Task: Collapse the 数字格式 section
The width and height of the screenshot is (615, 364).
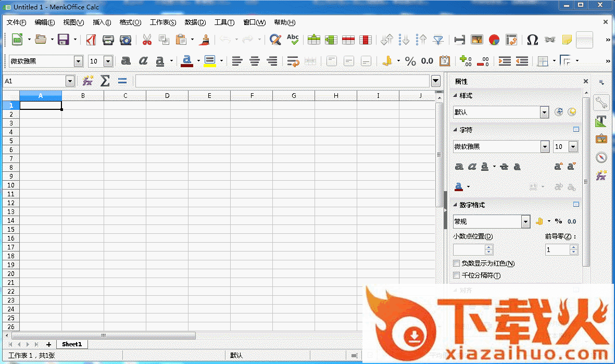Action: coord(455,205)
